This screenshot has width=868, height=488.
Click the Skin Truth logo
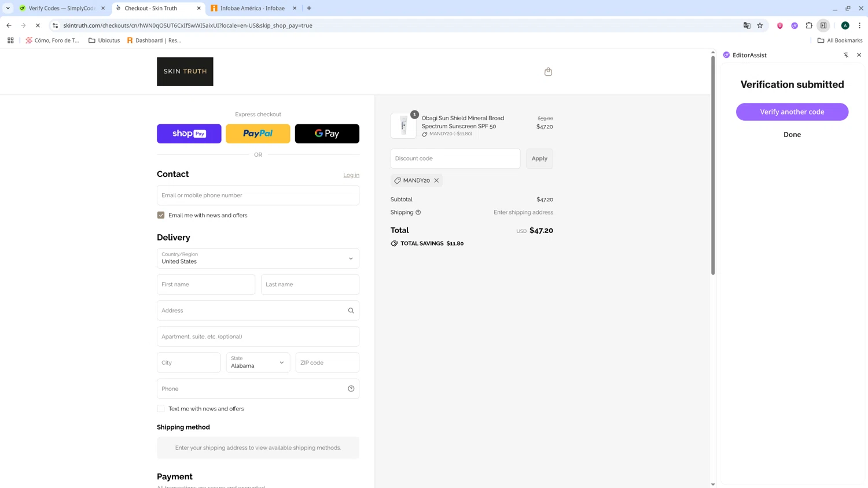tap(185, 72)
